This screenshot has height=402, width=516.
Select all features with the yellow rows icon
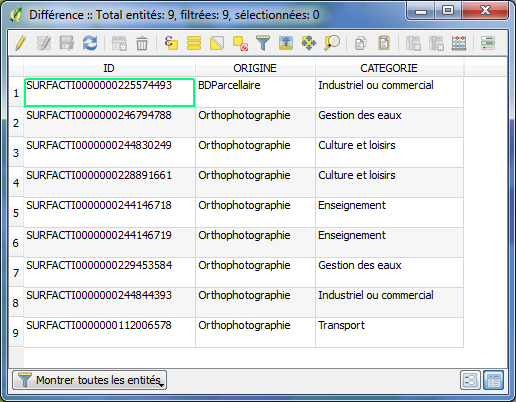[x=194, y=43]
